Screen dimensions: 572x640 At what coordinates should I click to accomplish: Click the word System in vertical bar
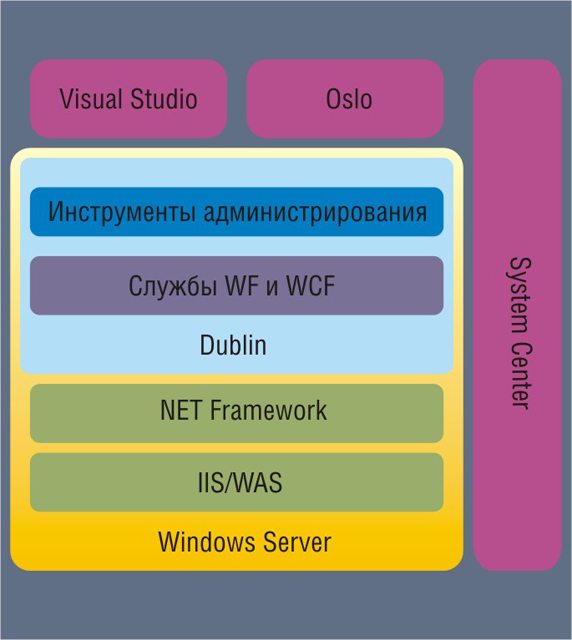point(521,297)
